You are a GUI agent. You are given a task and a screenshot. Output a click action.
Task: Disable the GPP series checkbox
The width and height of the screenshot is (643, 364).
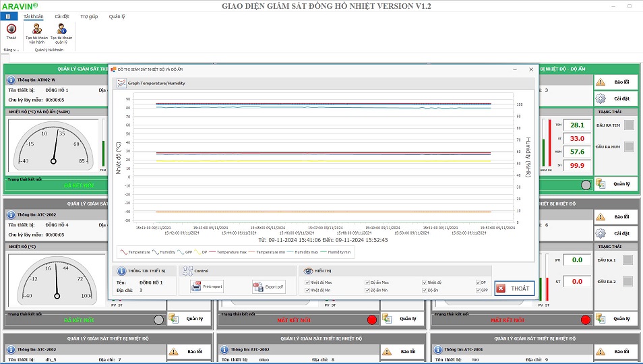pyautogui.click(x=478, y=291)
